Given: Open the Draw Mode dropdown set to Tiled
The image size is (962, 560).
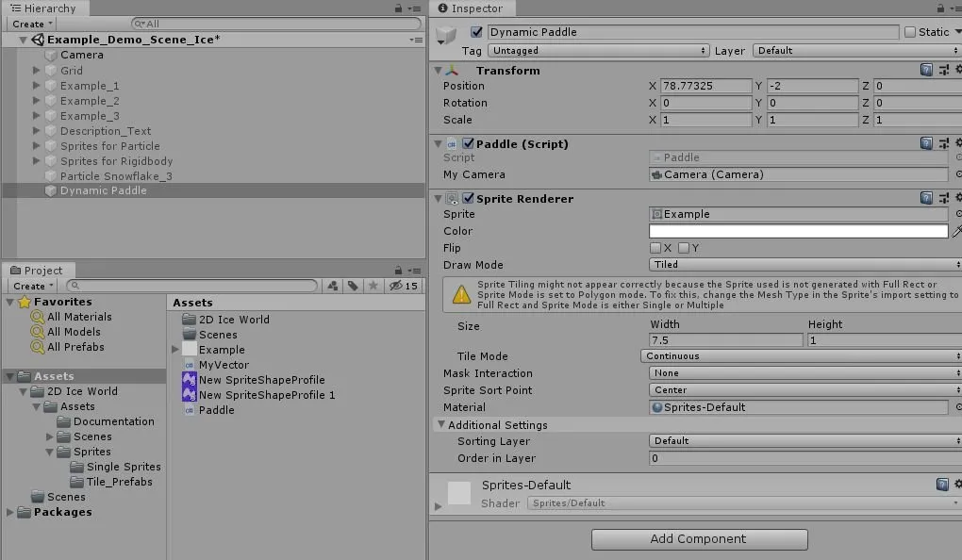Looking at the screenshot, I should pos(804,265).
